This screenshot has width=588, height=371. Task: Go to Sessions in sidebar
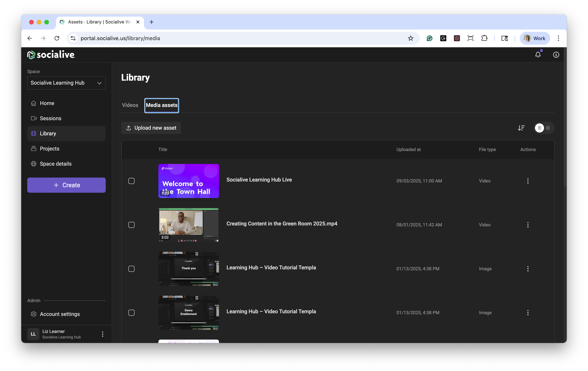50,118
